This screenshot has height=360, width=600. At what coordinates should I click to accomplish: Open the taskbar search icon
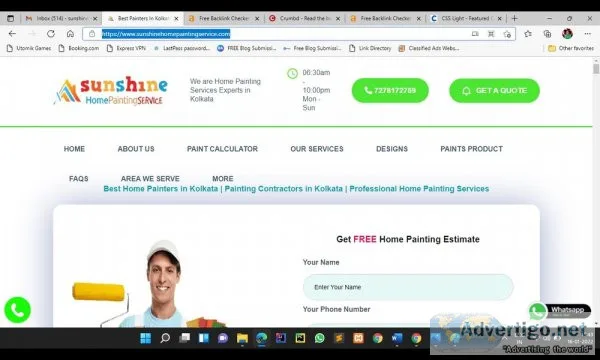(165, 338)
